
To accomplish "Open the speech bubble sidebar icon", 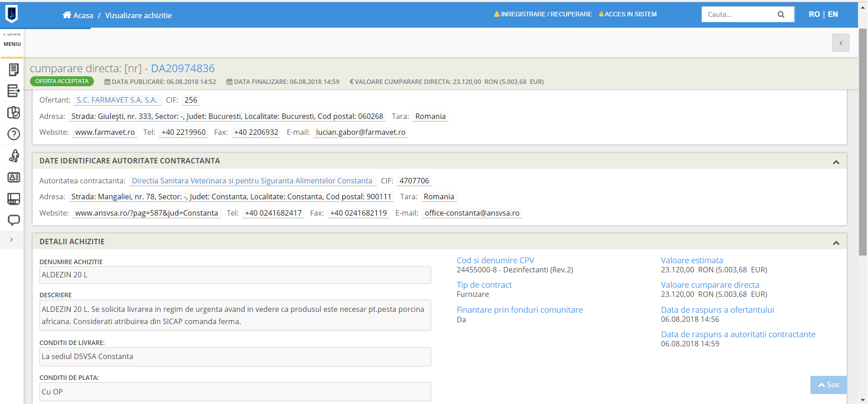I will click(x=14, y=221).
